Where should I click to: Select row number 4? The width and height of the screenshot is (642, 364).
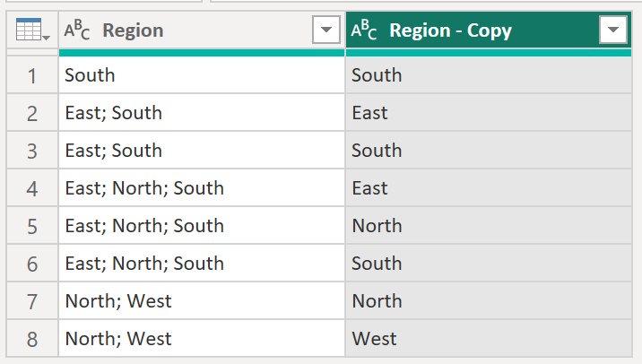click(32, 188)
